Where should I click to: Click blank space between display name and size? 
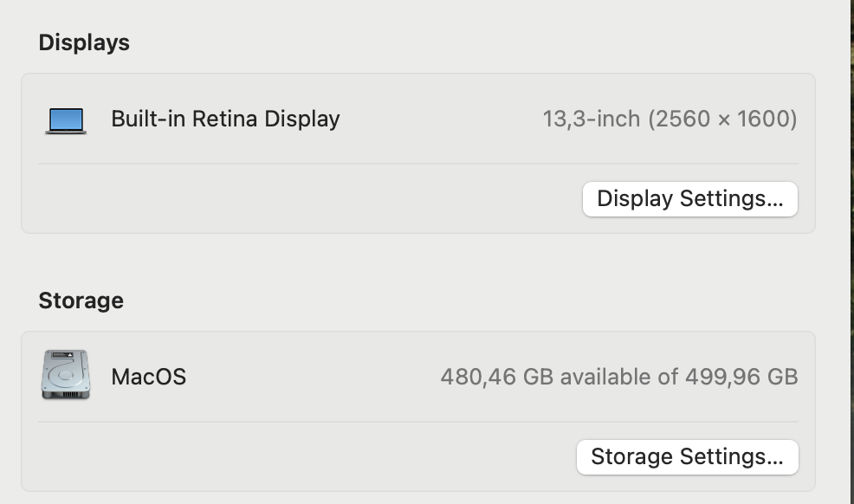pyautogui.click(x=442, y=119)
